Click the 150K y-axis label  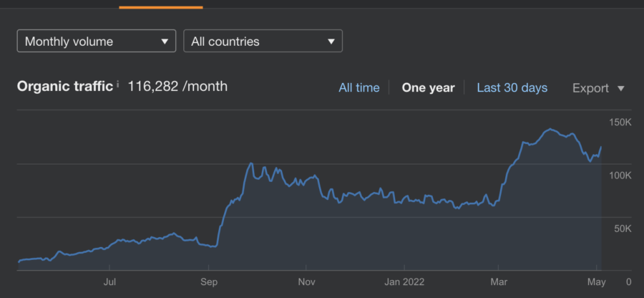click(620, 122)
